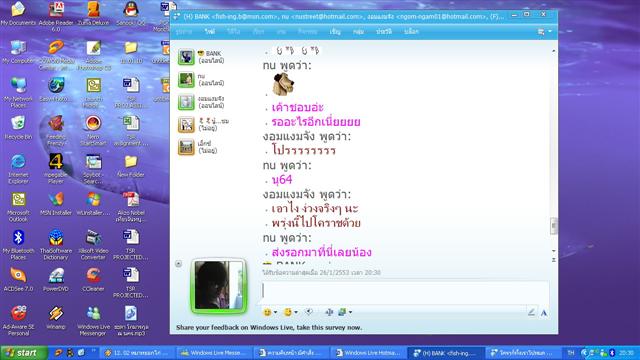Switch to the (H) BANK conversation taskbar button
Image resolution: width=640 pixels, height=360 pixels.
[445, 353]
